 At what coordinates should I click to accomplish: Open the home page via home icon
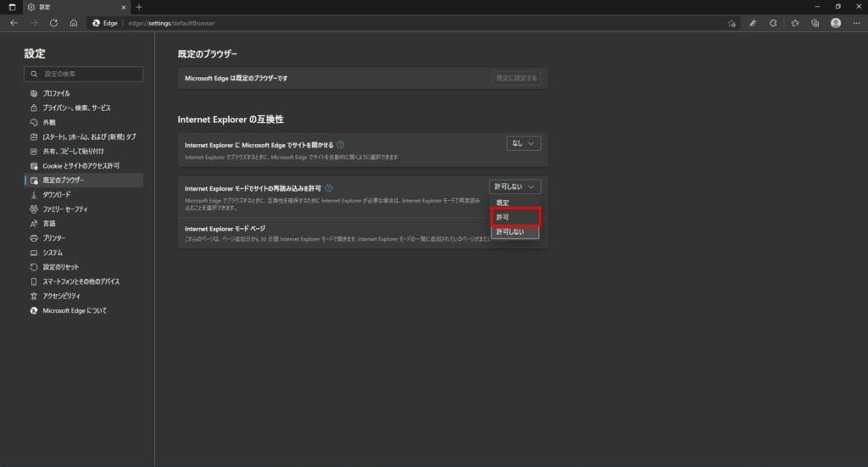pos(74,23)
